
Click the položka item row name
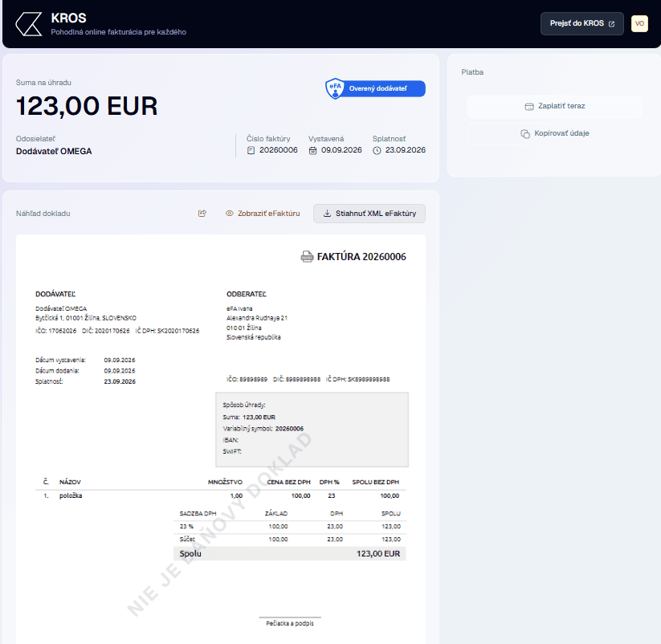click(71, 495)
